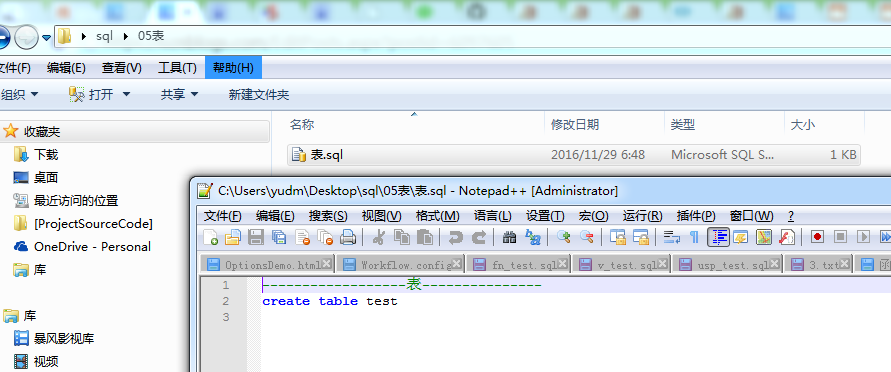Undo last edit with the Undo arrow

point(455,237)
